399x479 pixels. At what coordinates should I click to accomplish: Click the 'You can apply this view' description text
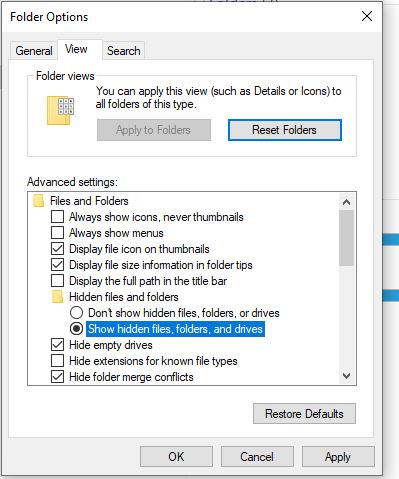coord(218,97)
